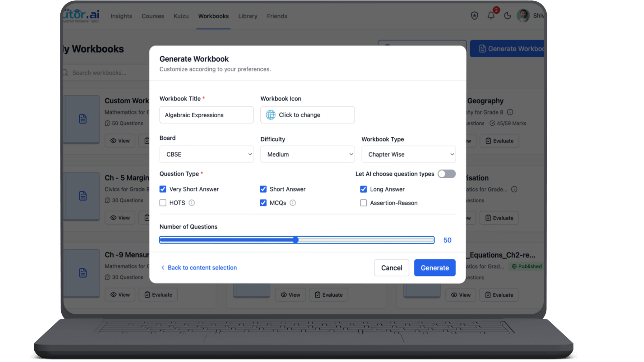
Task: View info tooltip next to HOTS option
Action: (x=192, y=203)
